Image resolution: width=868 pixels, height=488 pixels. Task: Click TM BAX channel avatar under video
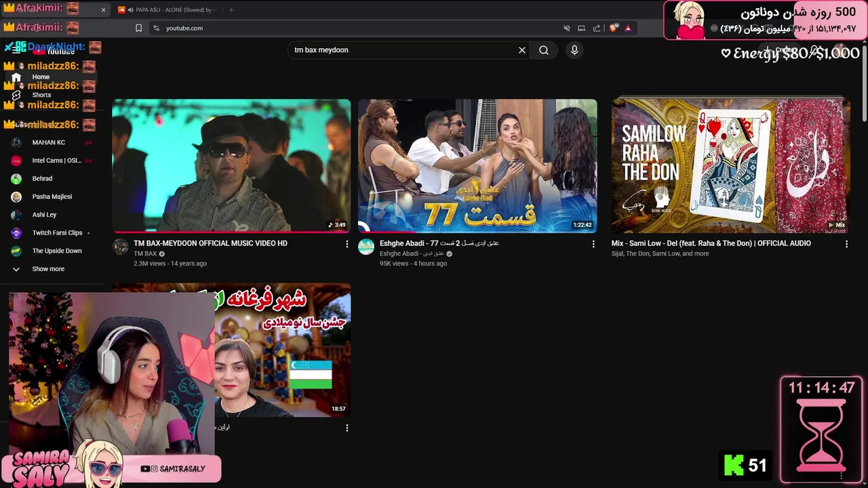(x=120, y=247)
